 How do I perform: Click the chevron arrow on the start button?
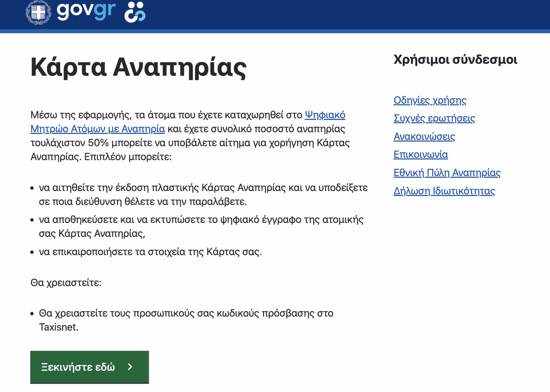pyautogui.click(x=130, y=367)
